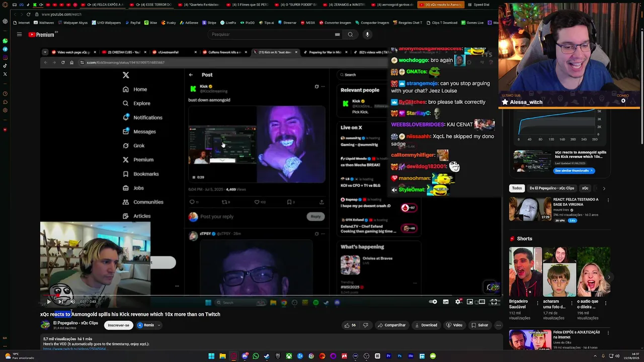Open the MEGA bookmark

click(307, 23)
